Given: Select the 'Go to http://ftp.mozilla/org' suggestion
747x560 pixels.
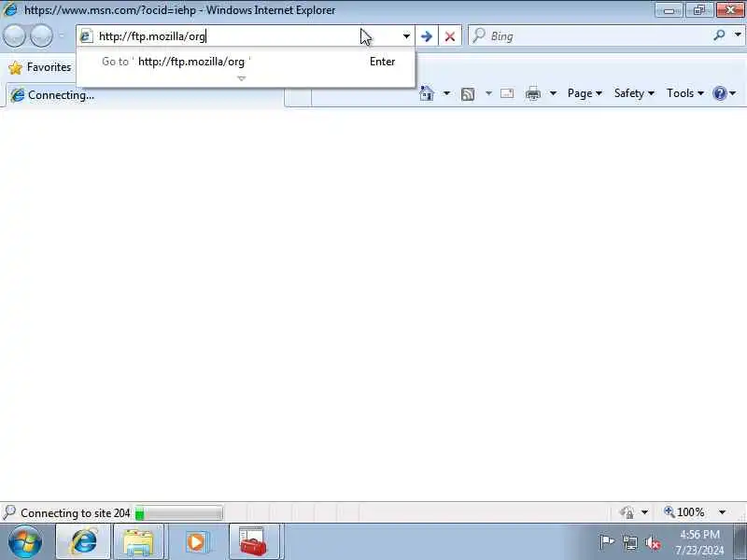Looking at the screenshot, I should click(x=246, y=62).
